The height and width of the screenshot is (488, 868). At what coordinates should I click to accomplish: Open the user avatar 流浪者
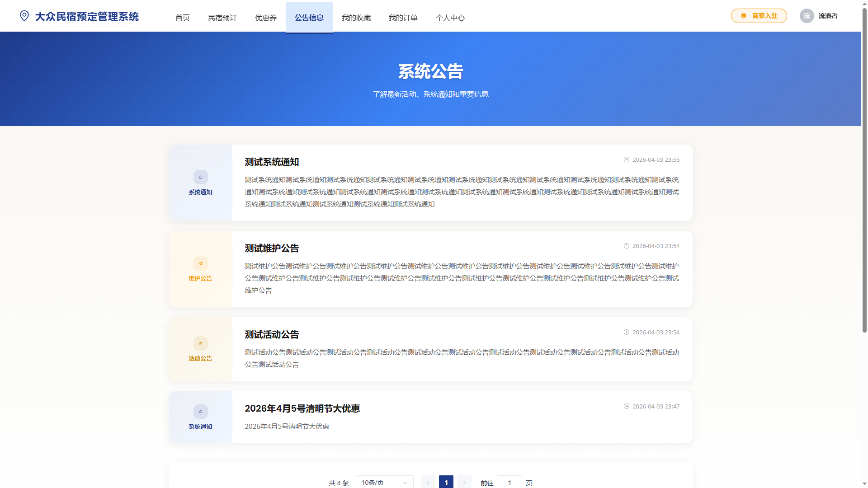pyautogui.click(x=807, y=16)
